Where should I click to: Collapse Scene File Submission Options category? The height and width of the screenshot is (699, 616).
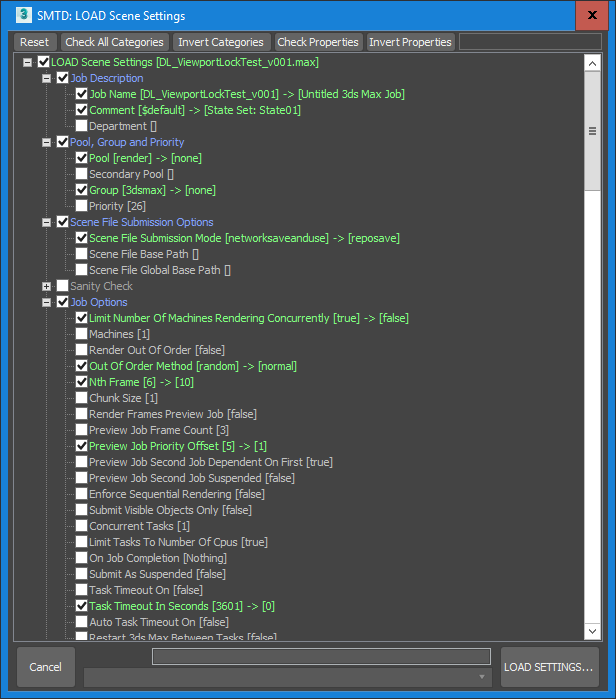pos(46,222)
